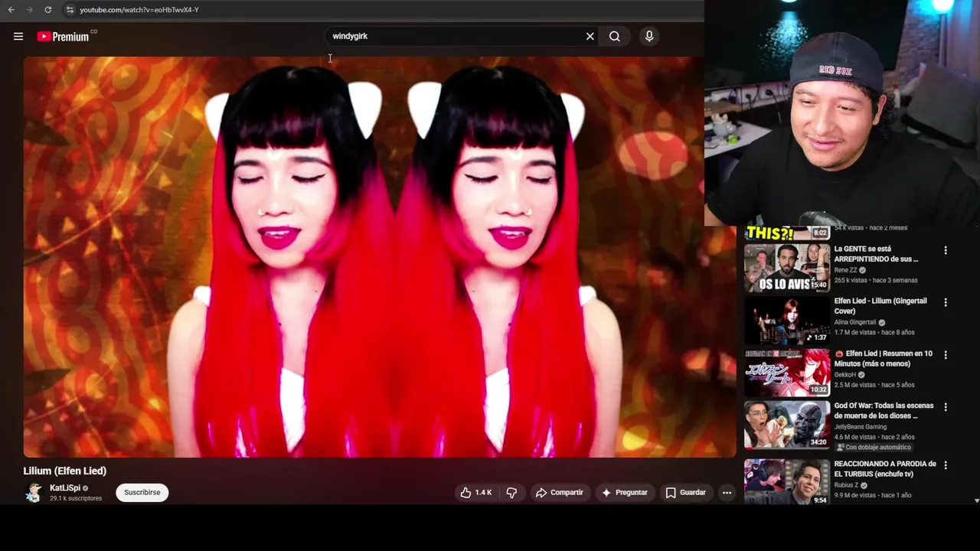Open title REACCIONANDO A PARODIA DE EL TURBIUS
This screenshot has width=980, height=551.
tap(885, 469)
